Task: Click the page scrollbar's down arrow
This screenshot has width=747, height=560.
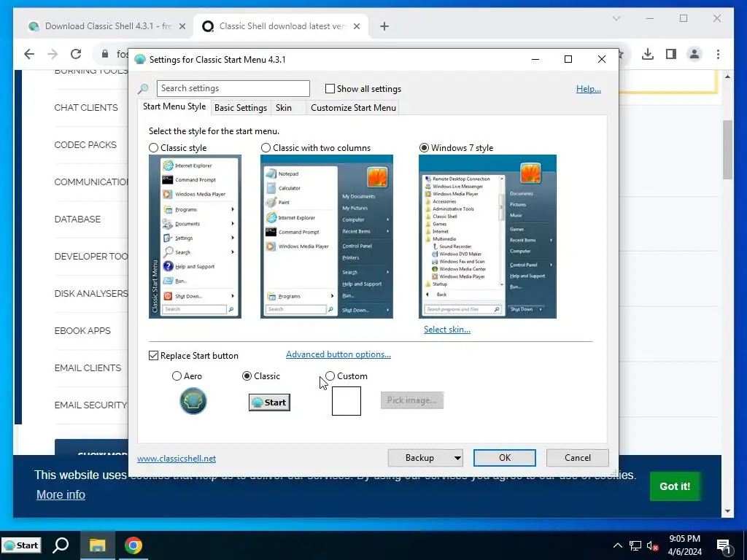Action: pos(727,511)
